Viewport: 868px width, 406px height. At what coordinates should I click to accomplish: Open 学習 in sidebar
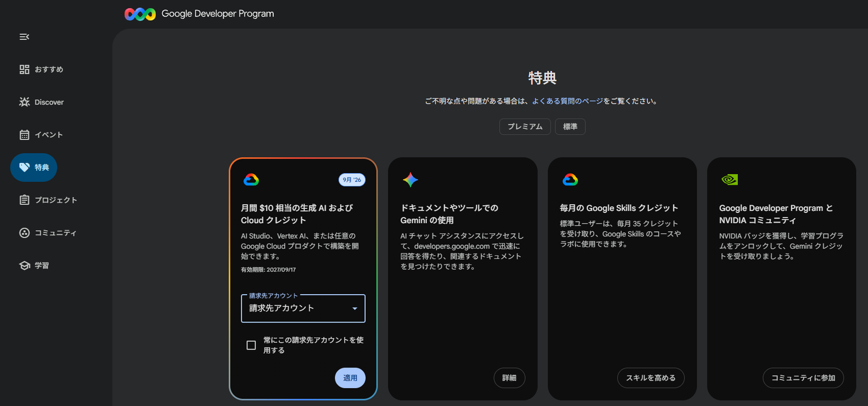pyautogui.click(x=42, y=265)
